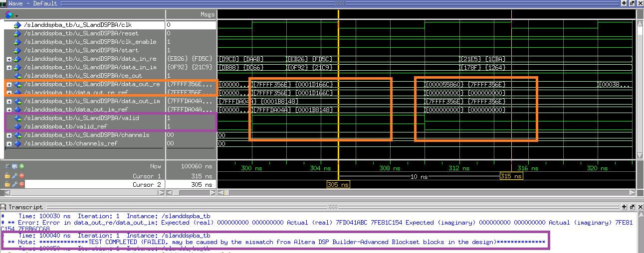Click the edit grid and timeline icon
The height and width of the screenshot is (253, 644).
[14, 166]
